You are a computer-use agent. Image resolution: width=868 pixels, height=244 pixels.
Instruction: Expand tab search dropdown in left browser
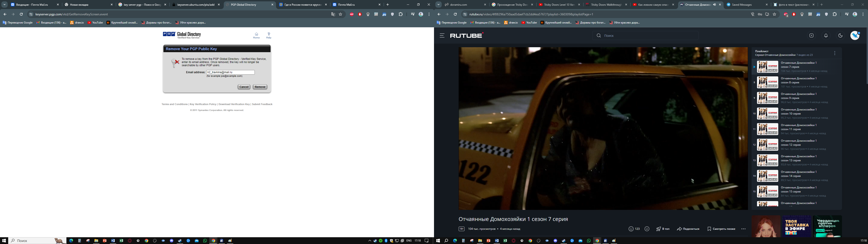click(4, 5)
